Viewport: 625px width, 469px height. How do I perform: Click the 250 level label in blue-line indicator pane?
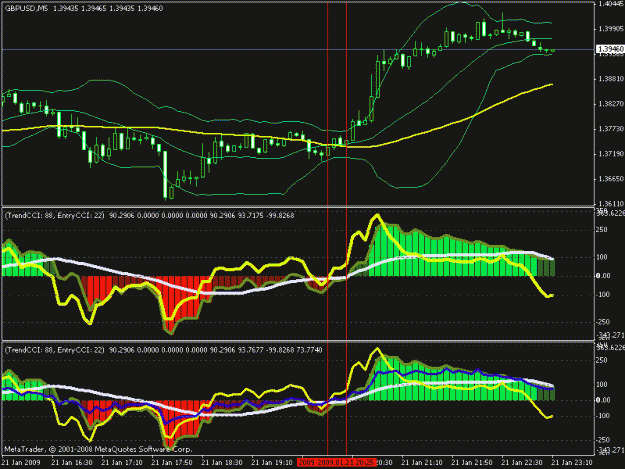click(x=602, y=360)
